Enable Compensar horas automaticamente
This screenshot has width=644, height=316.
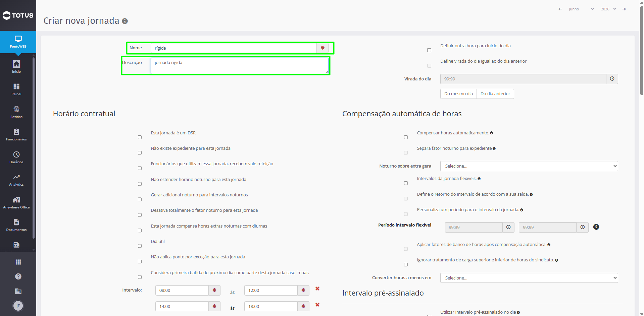[406, 137]
